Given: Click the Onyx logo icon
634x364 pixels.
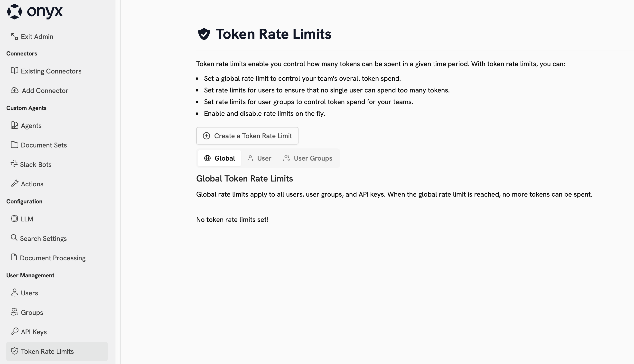Looking at the screenshot, I should (x=15, y=11).
